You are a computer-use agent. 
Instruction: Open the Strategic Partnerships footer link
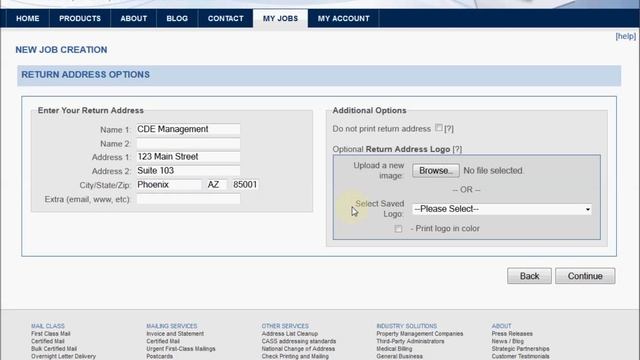520,349
